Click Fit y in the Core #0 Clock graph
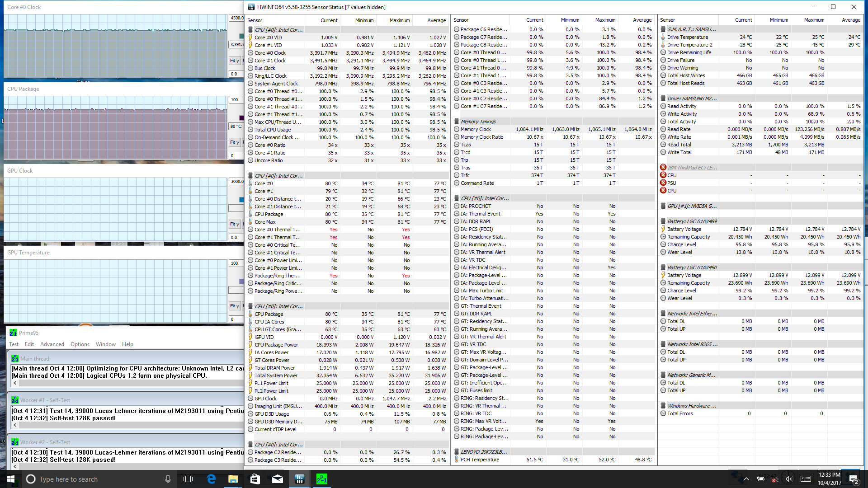 235,61
